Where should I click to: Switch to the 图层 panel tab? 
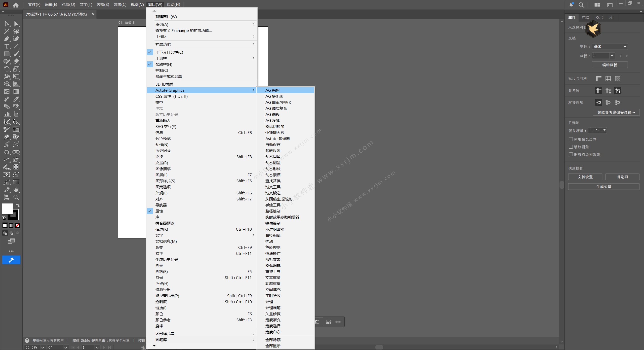click(599, 18)
